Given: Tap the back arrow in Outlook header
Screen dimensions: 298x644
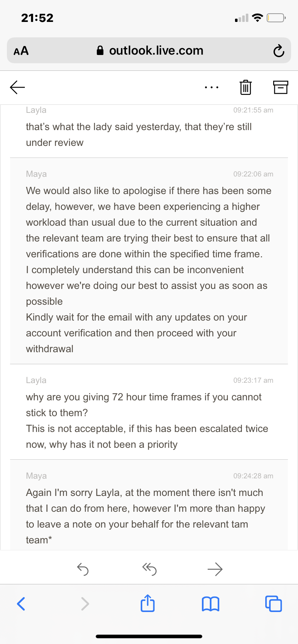Looking at the screenshot, I should coord(17,87).
